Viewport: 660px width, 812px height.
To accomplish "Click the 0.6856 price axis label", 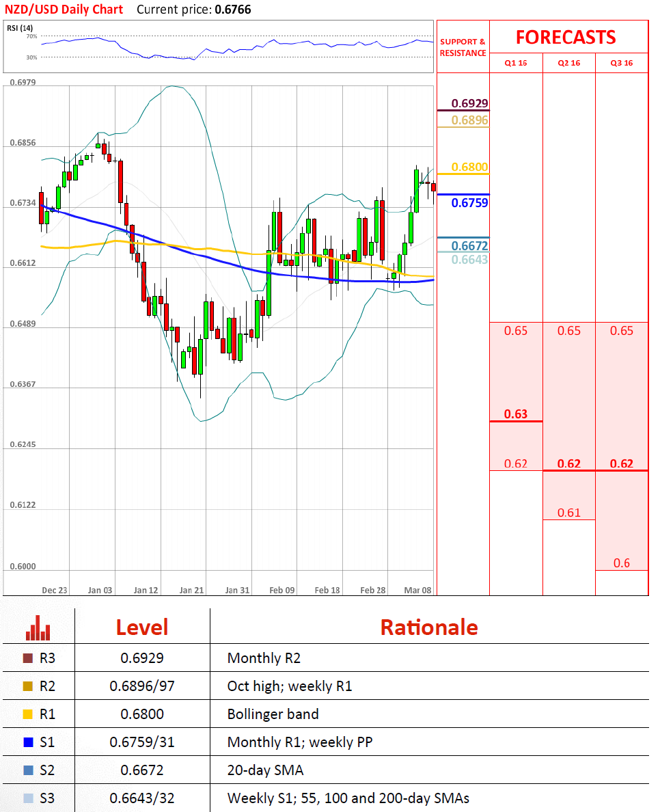I will pos(23,142).
